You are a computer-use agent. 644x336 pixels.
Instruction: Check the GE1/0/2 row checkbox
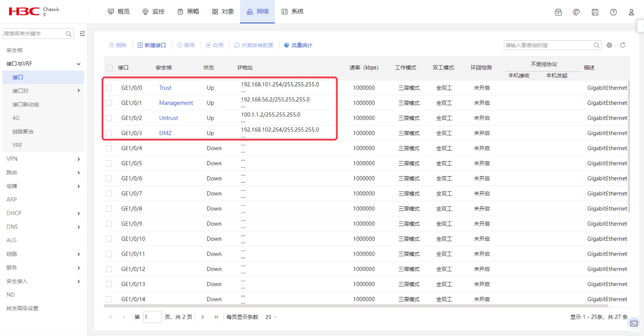pos(109,118)
